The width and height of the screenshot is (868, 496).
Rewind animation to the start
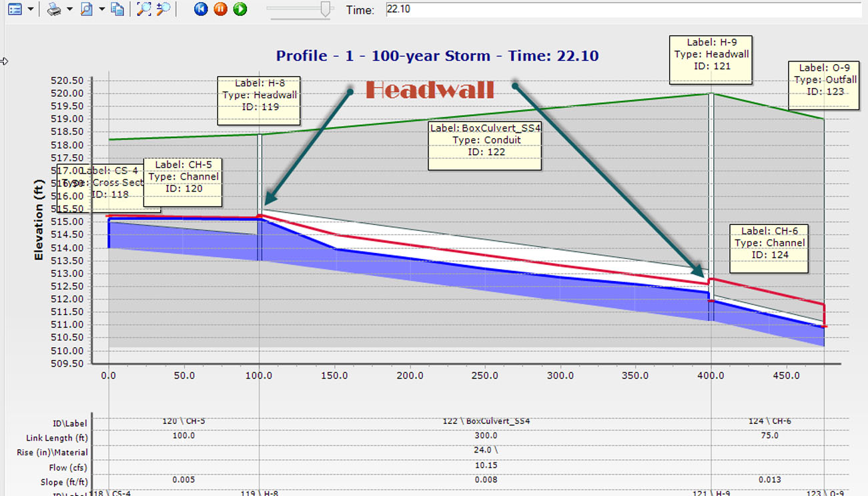click(x=201, y=9)
